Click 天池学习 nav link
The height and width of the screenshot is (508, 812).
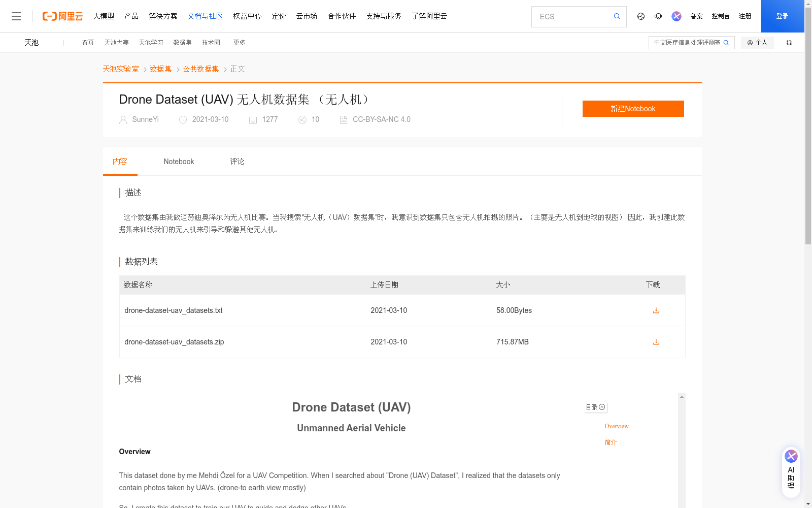(x=151, y=43)
